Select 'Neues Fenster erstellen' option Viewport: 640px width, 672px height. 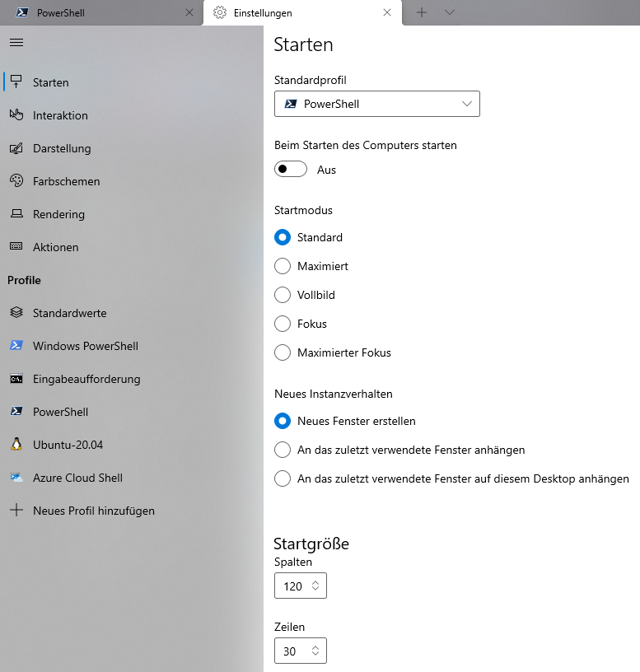283,421
